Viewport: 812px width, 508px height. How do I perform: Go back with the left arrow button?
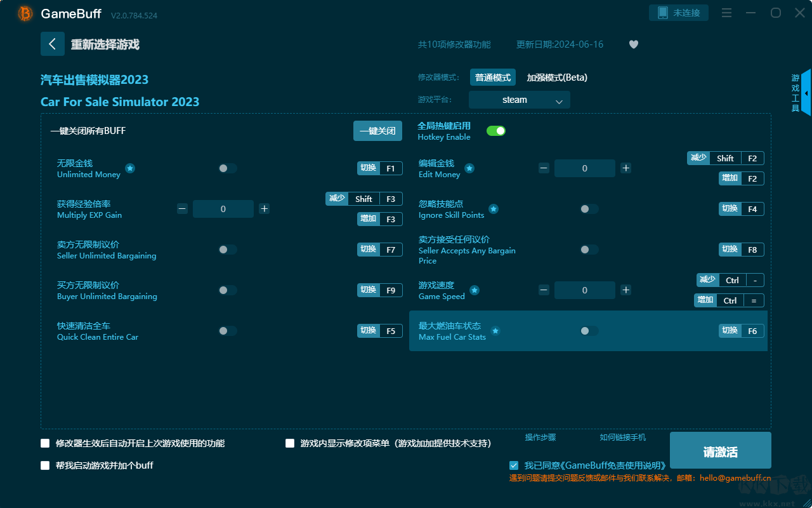[x=53, y=44]
